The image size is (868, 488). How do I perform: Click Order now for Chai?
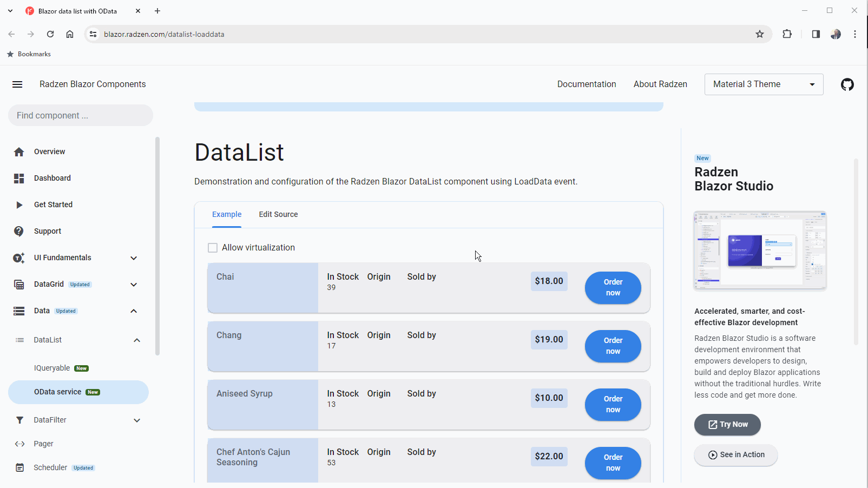click(613, 288)
